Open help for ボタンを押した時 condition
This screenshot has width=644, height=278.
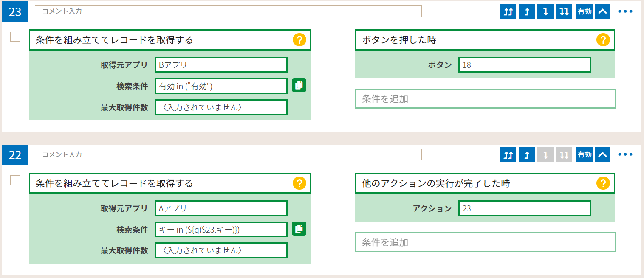click(x=603, y=40)
